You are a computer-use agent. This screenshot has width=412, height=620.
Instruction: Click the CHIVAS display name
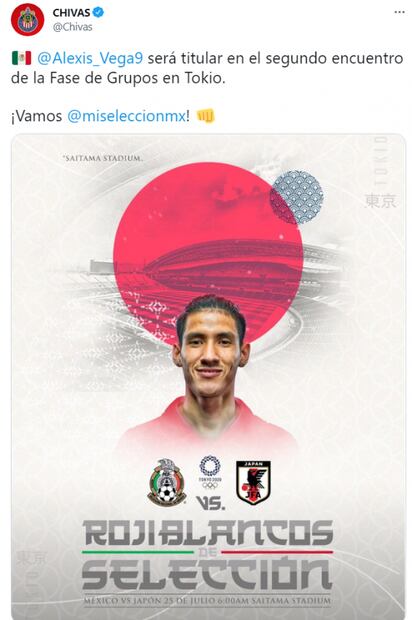click(x=71, y=13)
